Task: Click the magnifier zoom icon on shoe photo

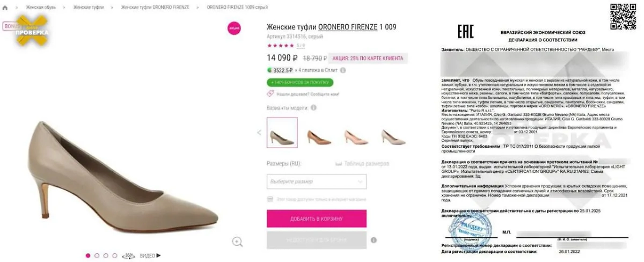Action: click(x=237, y=242)
